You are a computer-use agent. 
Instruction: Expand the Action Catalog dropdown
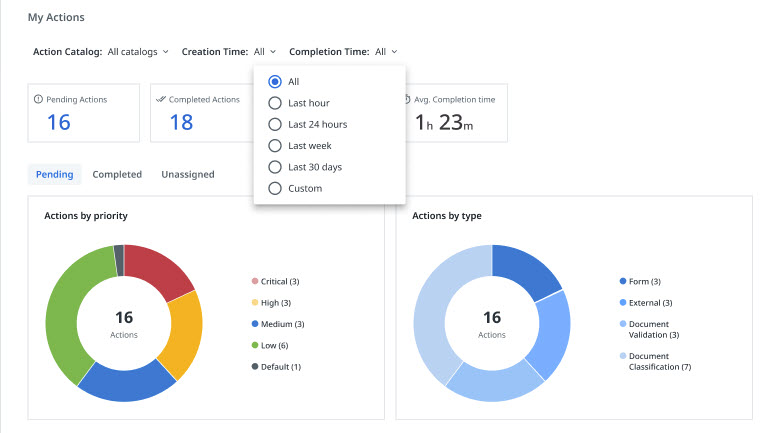[138, 51]
